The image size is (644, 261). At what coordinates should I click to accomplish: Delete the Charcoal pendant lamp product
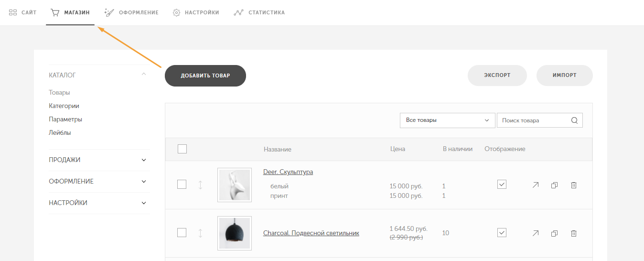pyautogui.click(x=574, y=233)
